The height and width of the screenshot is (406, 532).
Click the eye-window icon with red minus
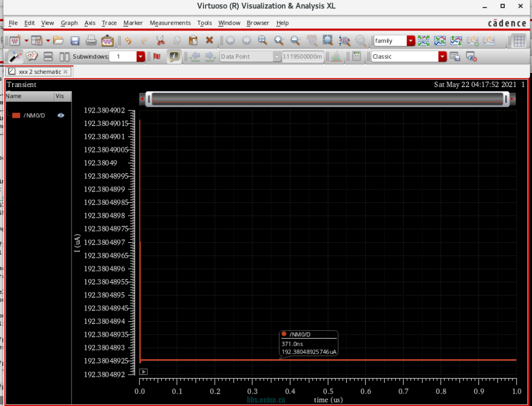coord(471,56)
